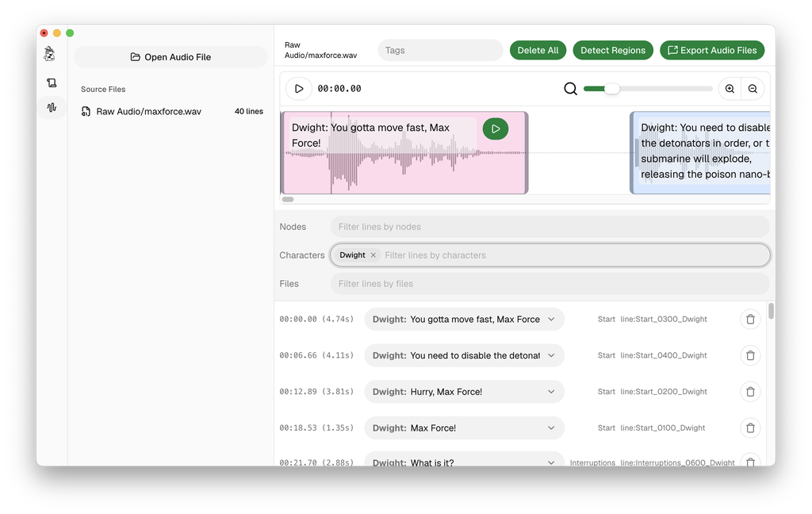
Task: Click the 00:18.53 (1.35s) timestamp
Action: coord(316,428)
